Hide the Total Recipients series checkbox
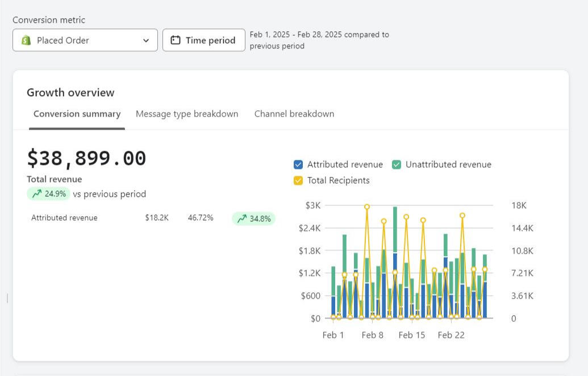The image size is (588, 376). coord(298,180)
